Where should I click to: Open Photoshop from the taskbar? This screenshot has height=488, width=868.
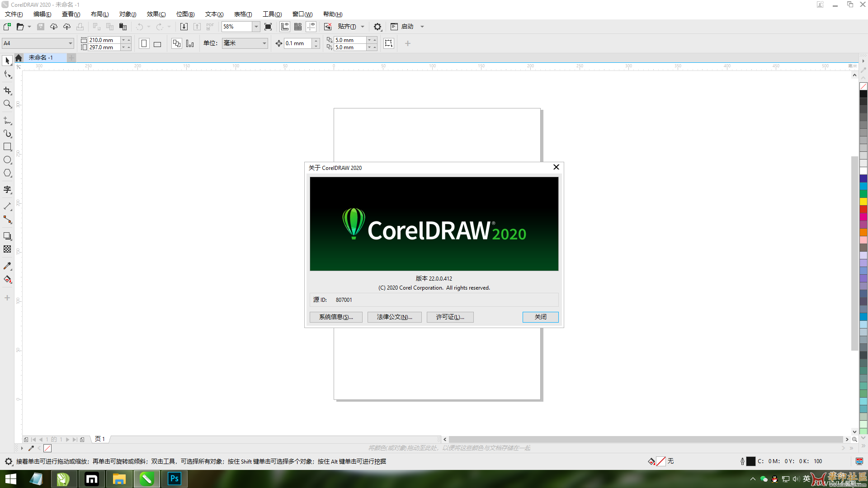(174, 479)
